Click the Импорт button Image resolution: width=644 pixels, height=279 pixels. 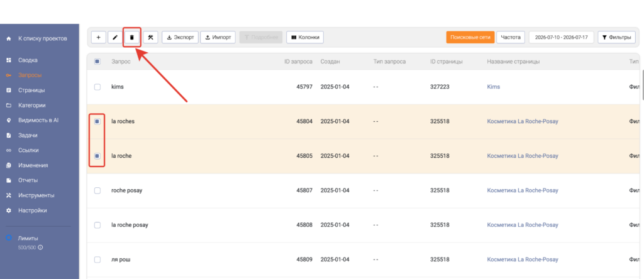tap(218, 37)
